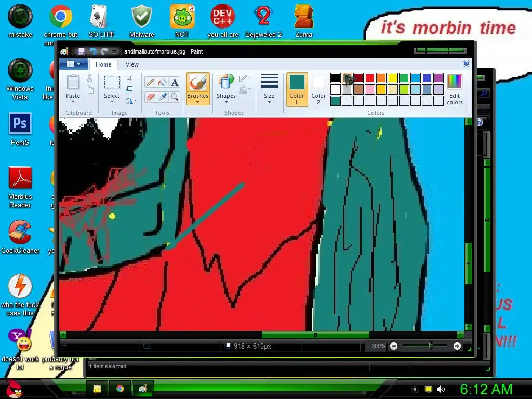Click the Shapes gallery icon
Screen dimensions: 532x399
tap(226, 83)
